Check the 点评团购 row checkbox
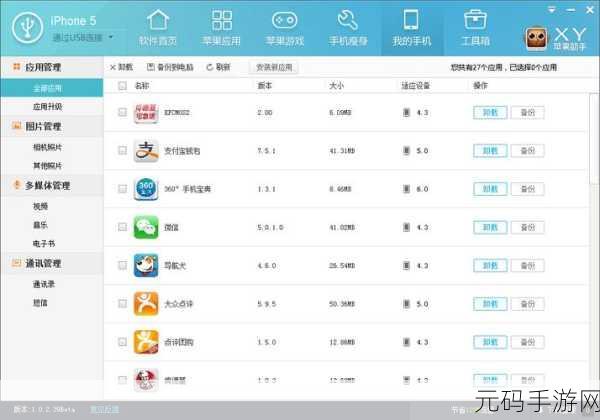Screen dimensions: 600x420 (x=122, y=342)
